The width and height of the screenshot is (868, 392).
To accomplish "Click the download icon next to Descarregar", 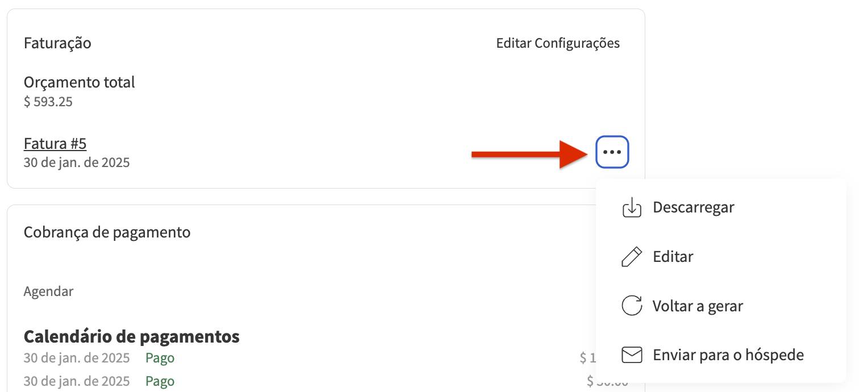I will point(631,207).
